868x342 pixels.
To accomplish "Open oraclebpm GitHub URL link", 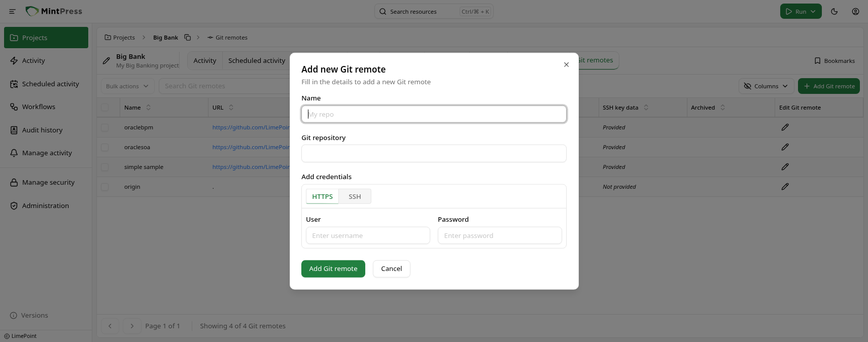I will (x=251, y=127).
